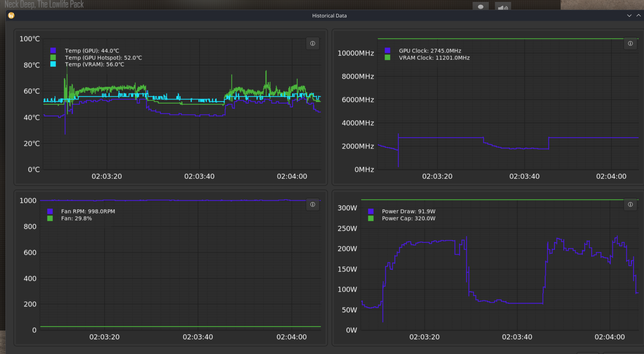Click the speaker volume icon above the window
Viewport: 644px width, 354px height.
pyautogui.click(x=502, y=7)
